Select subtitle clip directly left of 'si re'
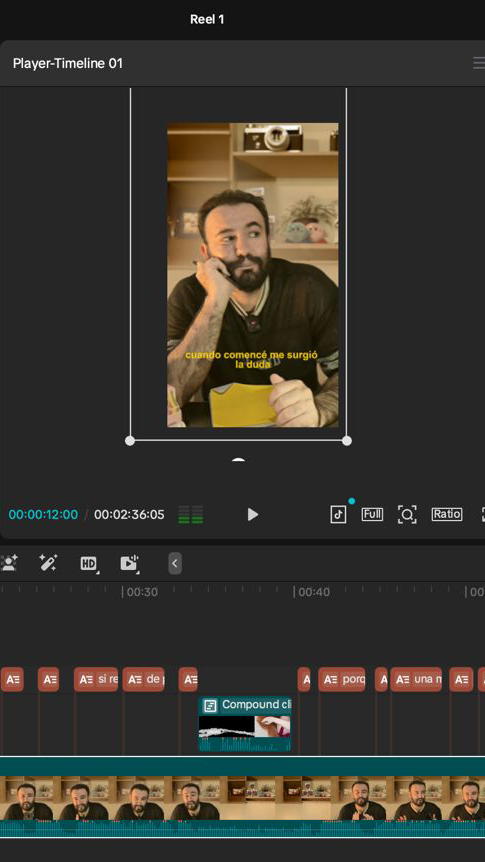Viewport: 485px width, 862px height. 48,679
